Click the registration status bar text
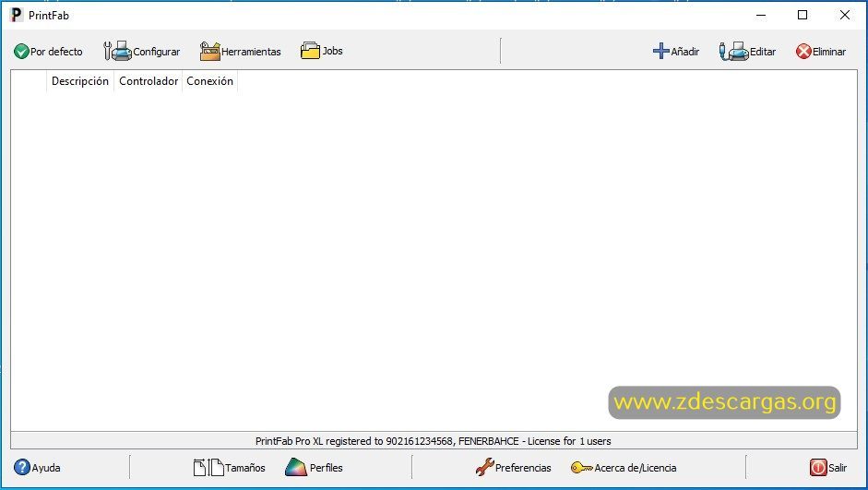This screenshot has width=868, height=490. [433, 441]
